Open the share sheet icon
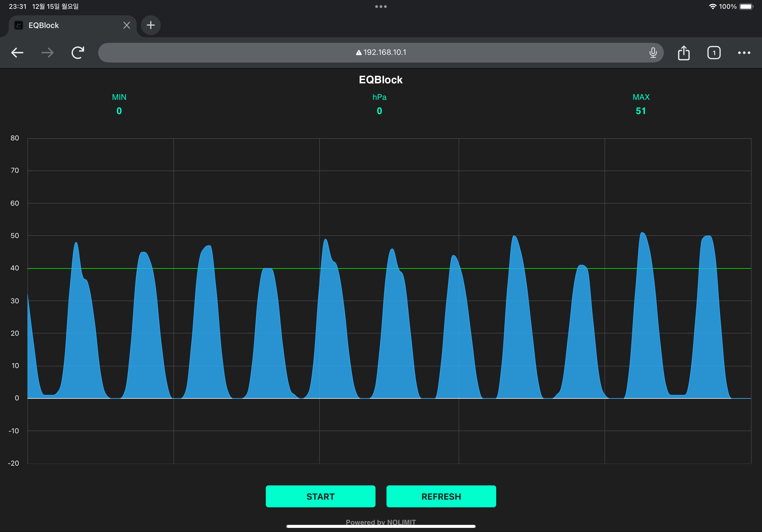 click(x=684, y=53)
